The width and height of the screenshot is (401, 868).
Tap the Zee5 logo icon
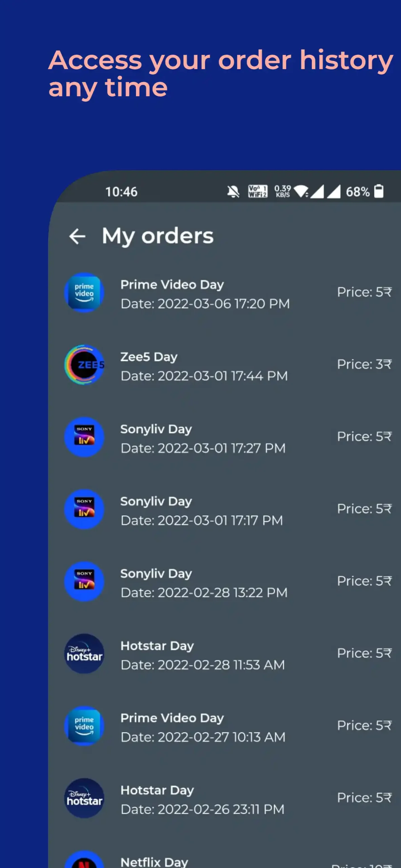(84, 365)
